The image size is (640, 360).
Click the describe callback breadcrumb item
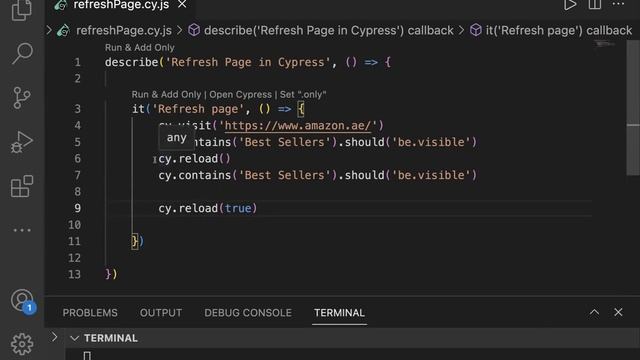click(x=329, y=30)
